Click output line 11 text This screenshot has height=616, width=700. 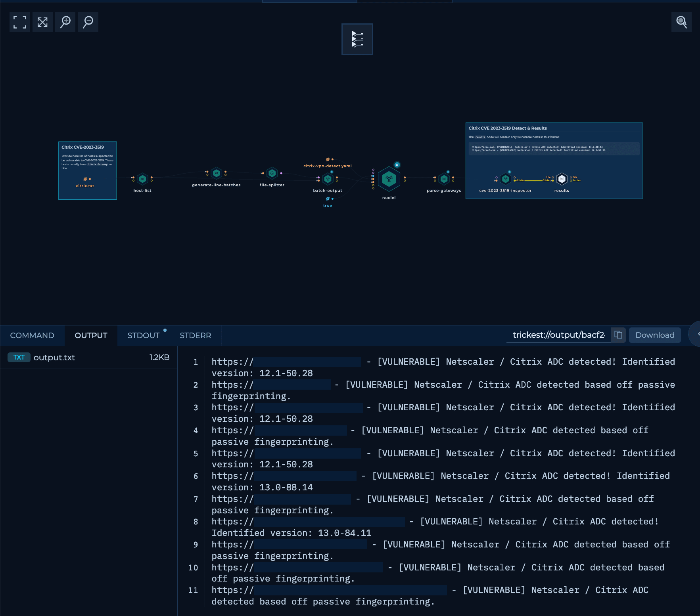(x=430, y=596)
